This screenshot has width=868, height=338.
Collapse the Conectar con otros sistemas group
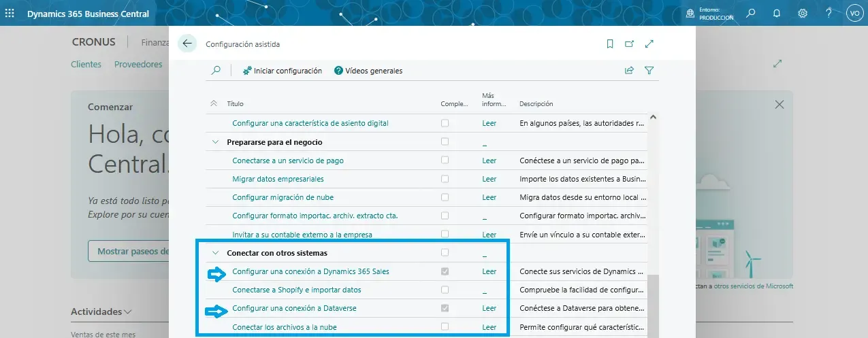pos(216,253)
